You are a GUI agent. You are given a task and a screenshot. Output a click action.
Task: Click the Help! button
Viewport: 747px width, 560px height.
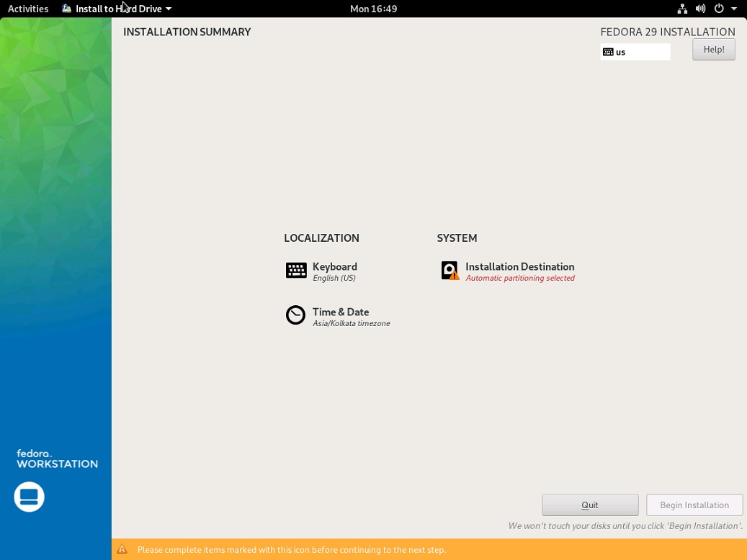(x=714, y=50)
